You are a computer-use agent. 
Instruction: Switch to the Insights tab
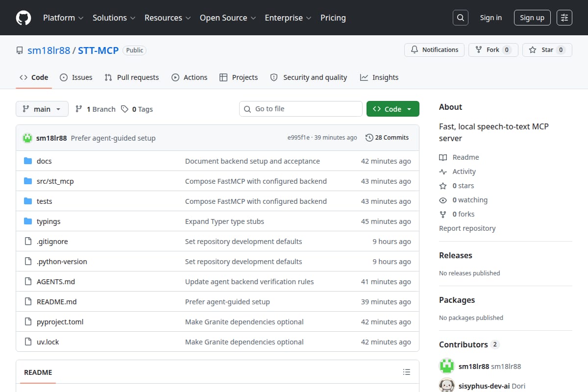pyautogui.click(x=379, y=77)
